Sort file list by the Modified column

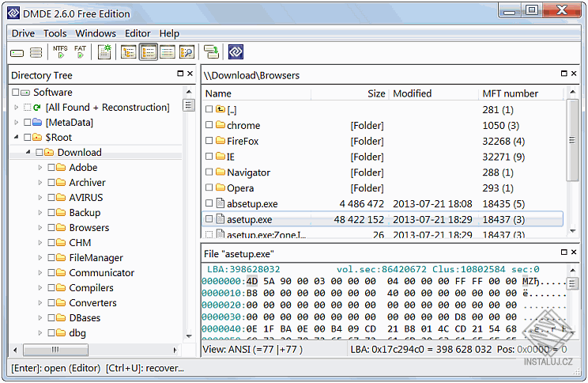(x=413, y=93)
